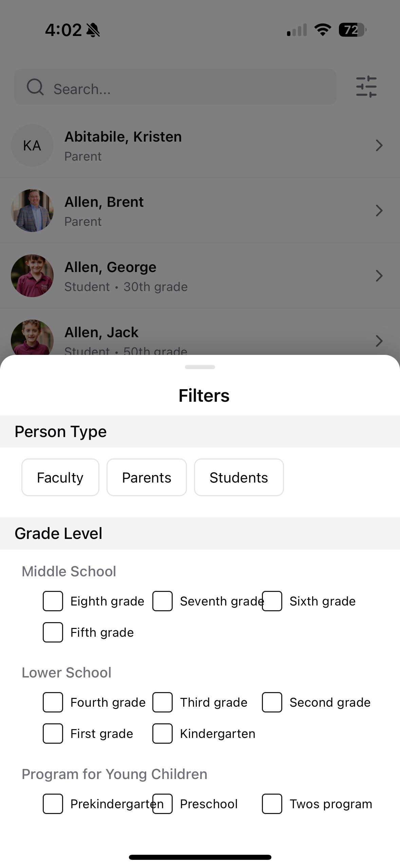This screenshot has height=868, width=400.
Task: Tap the filter sliders icon
Action: 366,87
